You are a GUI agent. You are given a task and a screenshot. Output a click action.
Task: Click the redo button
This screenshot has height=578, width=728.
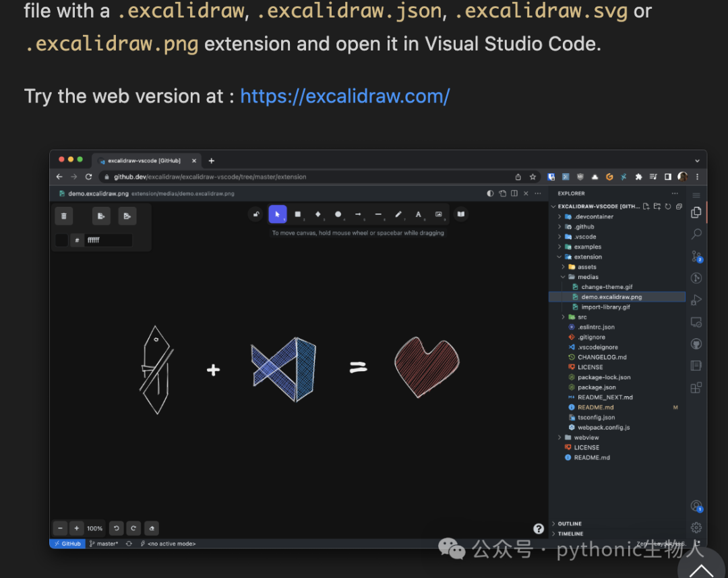click(x=133, y=528)
